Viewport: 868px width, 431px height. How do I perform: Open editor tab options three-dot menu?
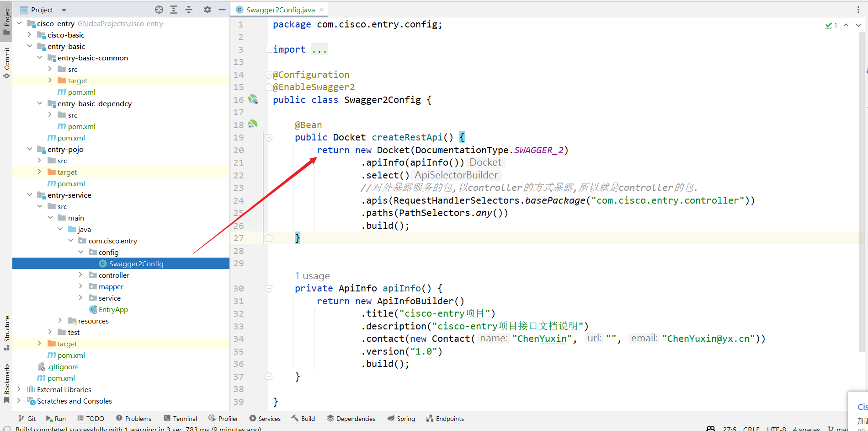(858, 10)
